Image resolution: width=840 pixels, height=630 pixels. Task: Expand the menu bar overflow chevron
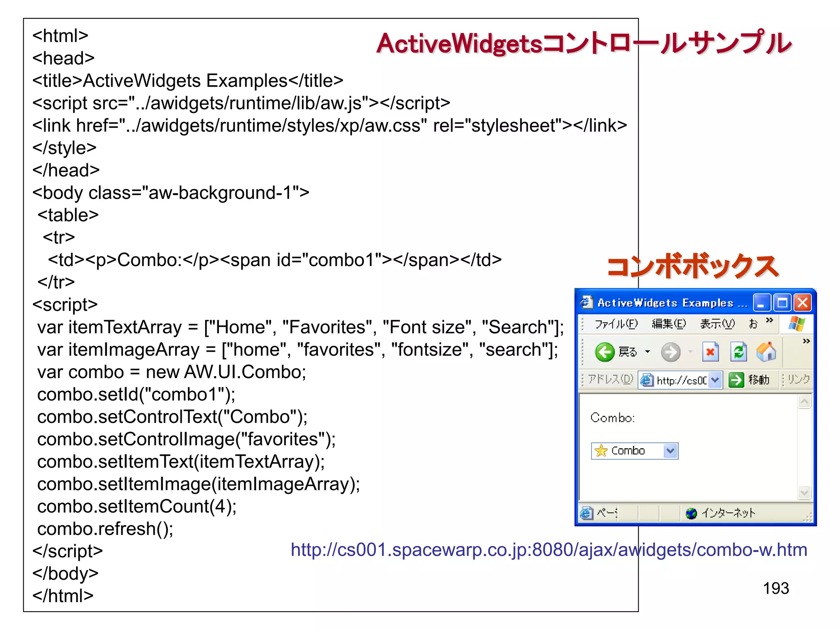point(769,320)
